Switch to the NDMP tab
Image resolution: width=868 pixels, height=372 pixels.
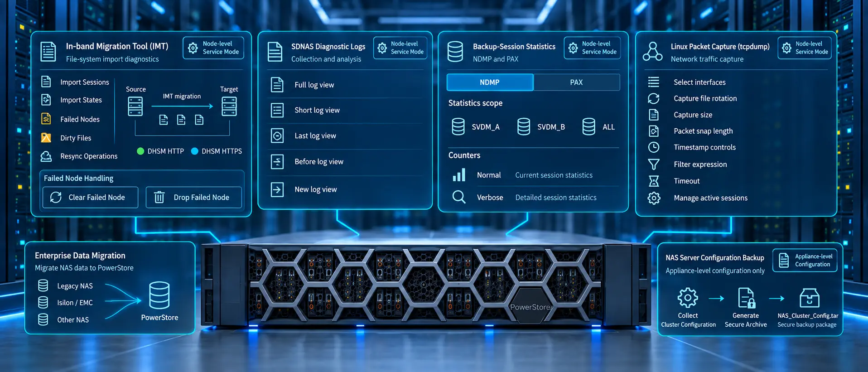(490, 82)
